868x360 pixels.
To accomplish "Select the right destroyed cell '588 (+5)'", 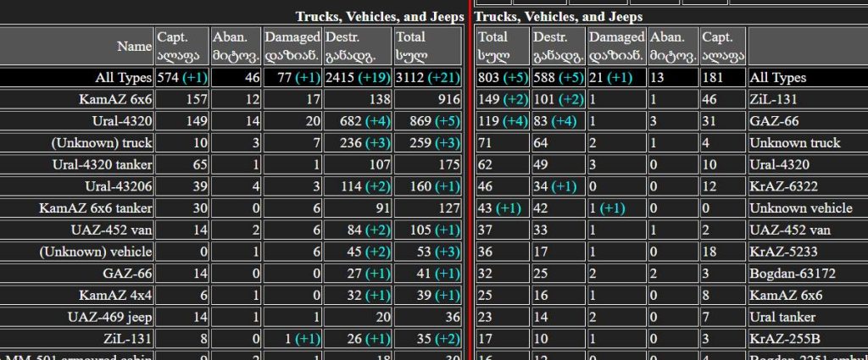I will [x=559, y=77].
